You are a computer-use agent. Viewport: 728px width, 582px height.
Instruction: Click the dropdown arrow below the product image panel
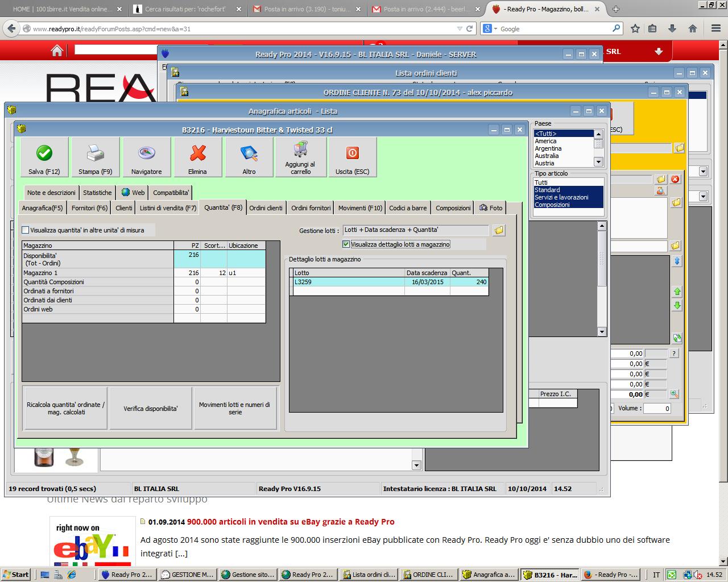coord(416,465)
